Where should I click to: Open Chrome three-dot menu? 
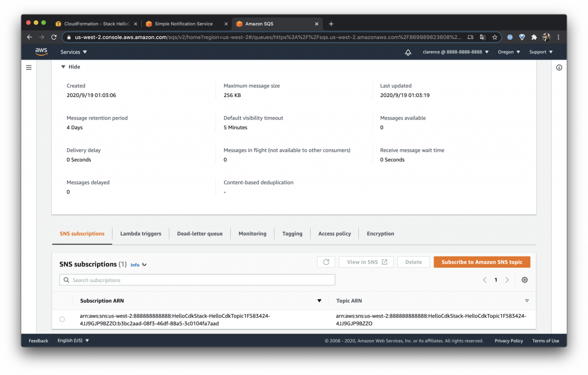pos(558,37)
